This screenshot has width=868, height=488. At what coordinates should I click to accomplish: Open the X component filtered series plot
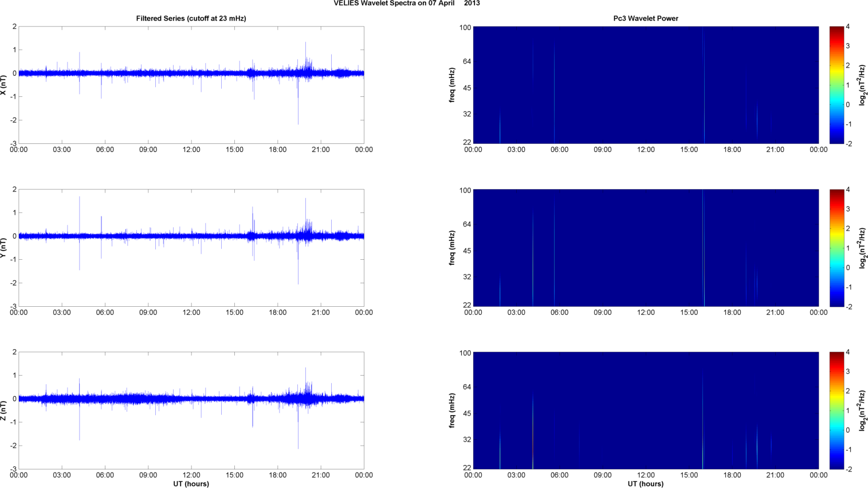(x=191, y=85)
